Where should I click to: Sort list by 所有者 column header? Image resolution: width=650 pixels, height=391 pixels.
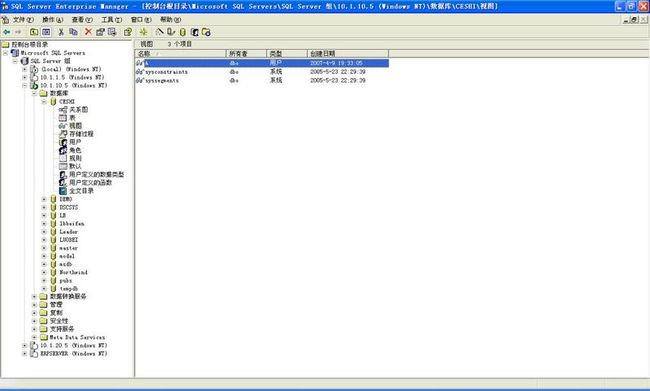point(246,53)
